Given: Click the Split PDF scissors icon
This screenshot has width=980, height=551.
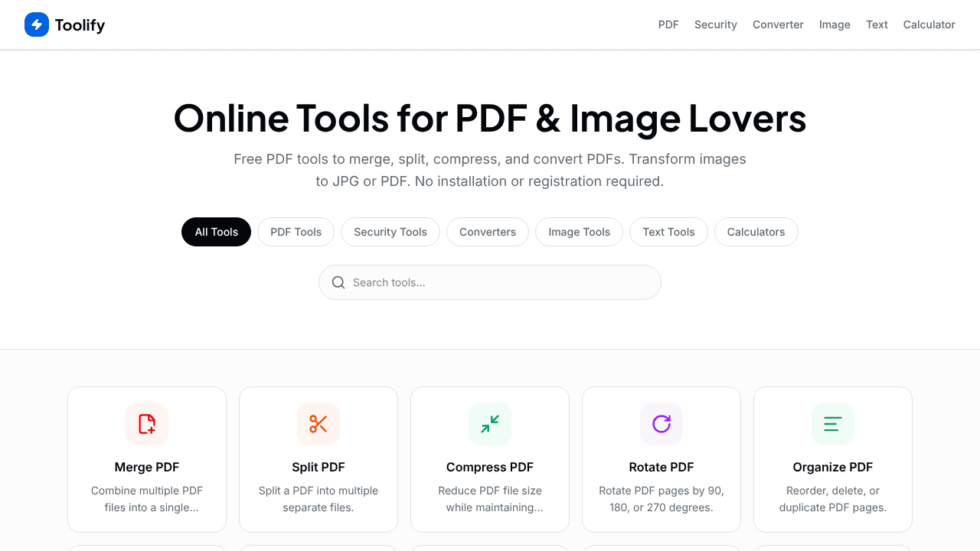Looking at the screenshot, I should 318,424.
